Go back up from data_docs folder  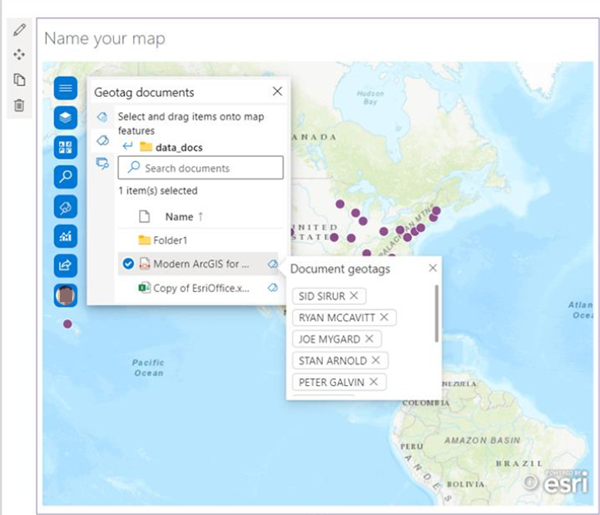[127, 147]
